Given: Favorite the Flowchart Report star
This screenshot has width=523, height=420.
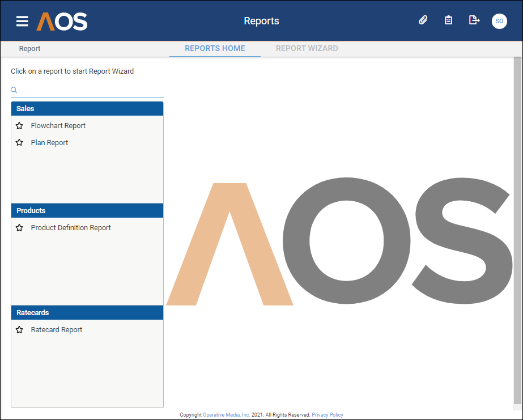Looking at the screenshot, I should tap(19, 126).
